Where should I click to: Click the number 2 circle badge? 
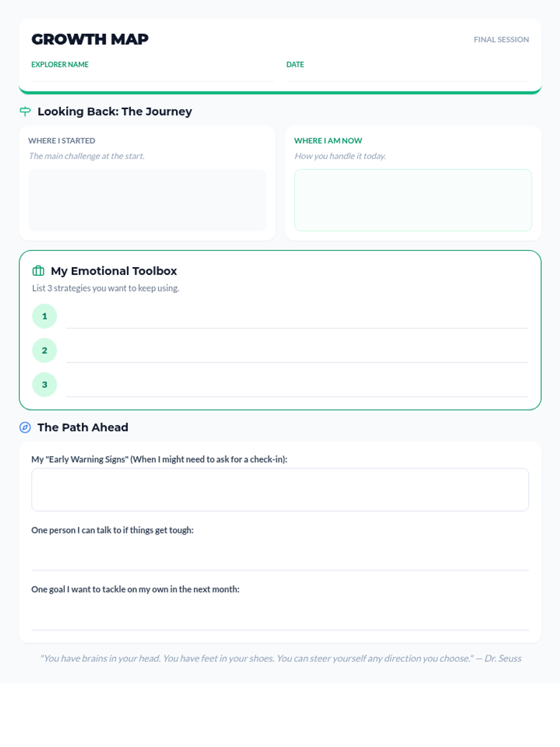pyautogui.click(x=44, y=350)
